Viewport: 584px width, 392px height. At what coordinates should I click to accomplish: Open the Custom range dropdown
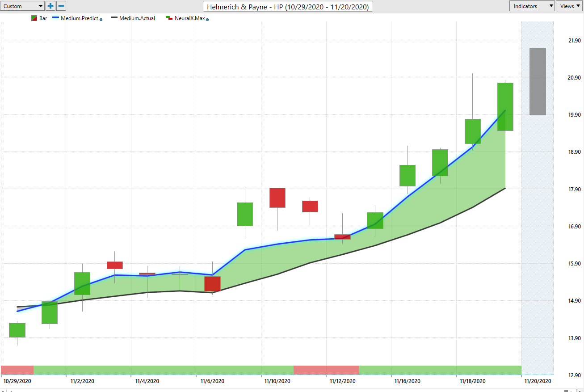pyautogui.click(x=22, y=6)
